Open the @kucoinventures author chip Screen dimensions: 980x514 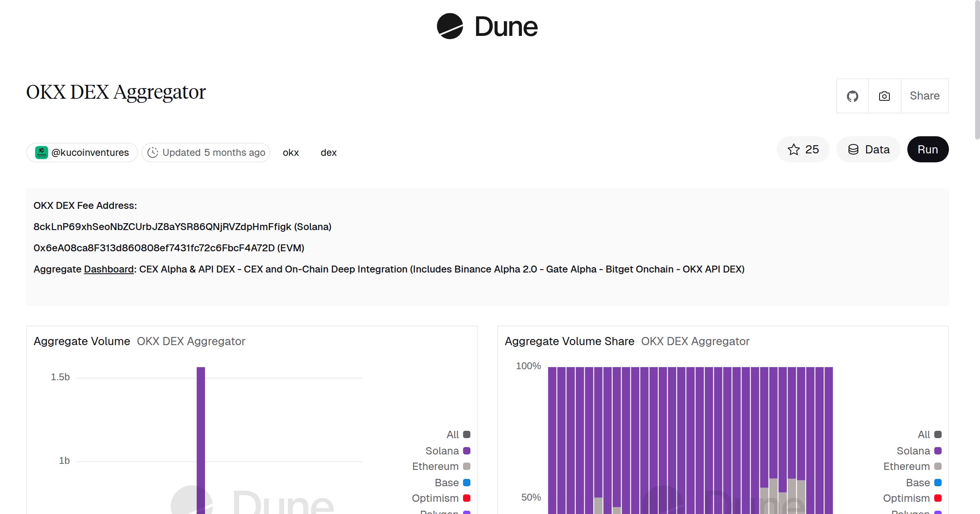point(90,152)
